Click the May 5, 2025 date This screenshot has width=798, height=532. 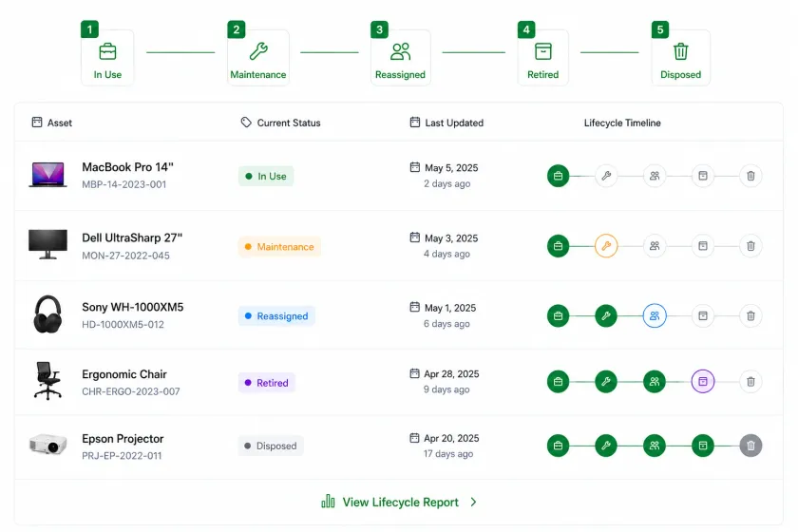pyautogui.click(x=451, y=168)
